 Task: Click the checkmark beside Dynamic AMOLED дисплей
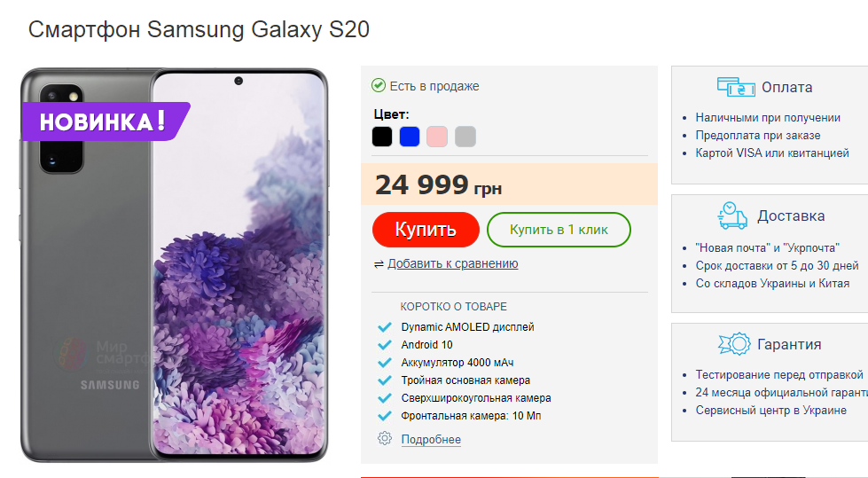385,327
